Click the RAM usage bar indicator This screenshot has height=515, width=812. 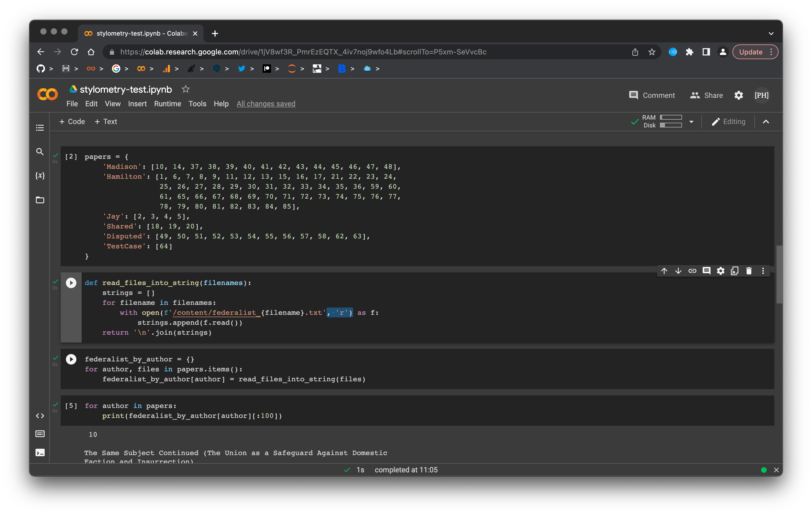click(671, 118)
